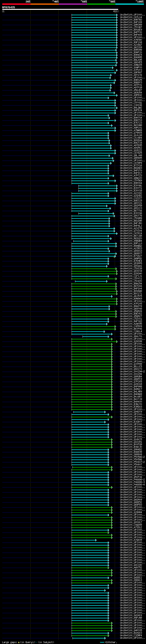146x644 pixels.
Task: Click the white query length ruler bar
Action: 60,10
